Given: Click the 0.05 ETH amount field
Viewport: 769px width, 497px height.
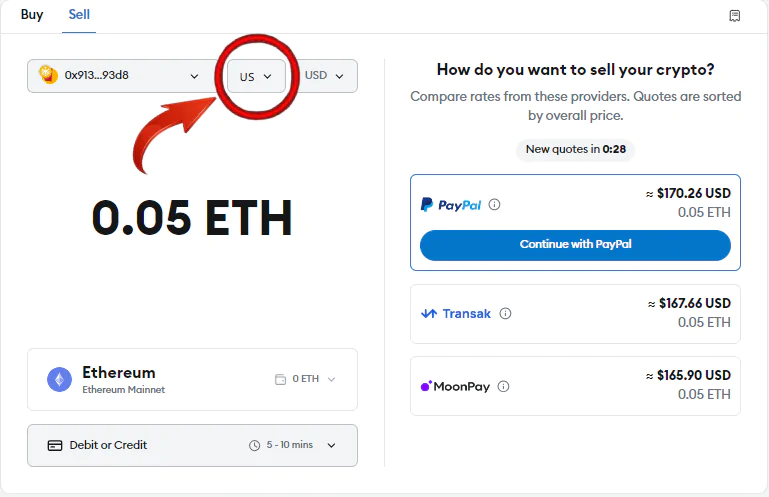Looking at the screenshot, I should tap(192, 217).
